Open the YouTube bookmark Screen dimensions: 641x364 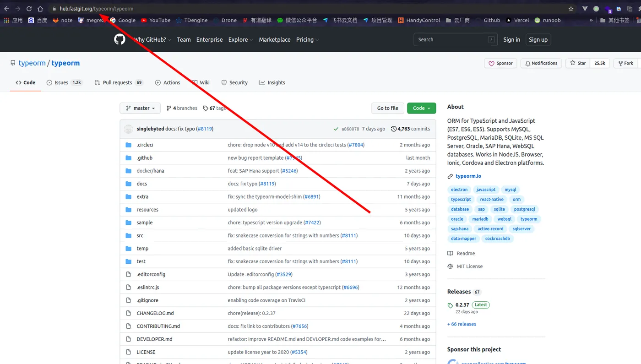pyautogui.click(x=156, y=20)
